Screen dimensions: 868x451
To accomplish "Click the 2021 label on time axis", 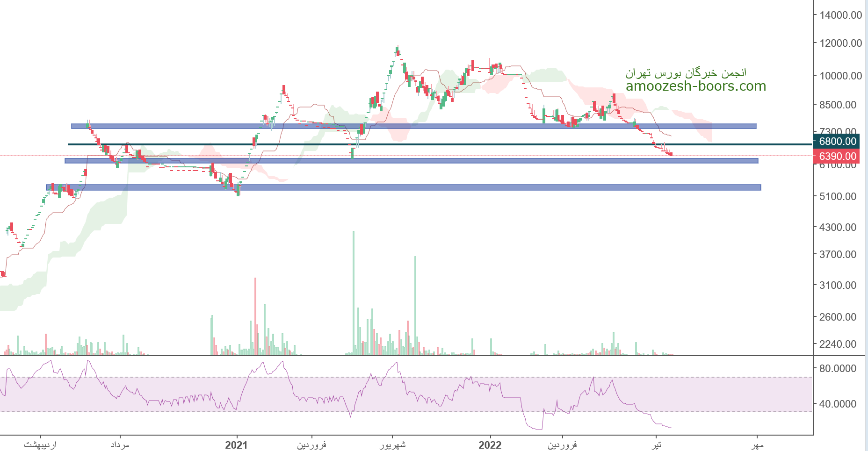I will [236, 445].
